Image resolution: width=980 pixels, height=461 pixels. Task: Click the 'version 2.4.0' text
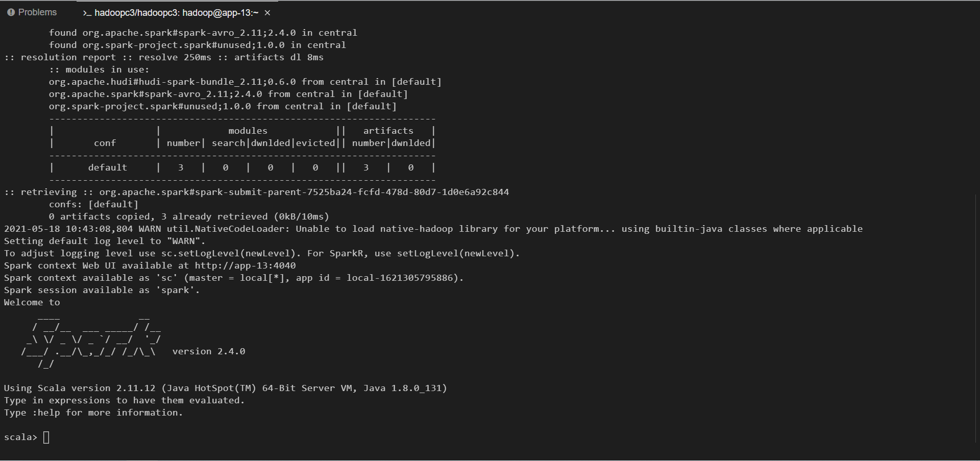point(209,351)
